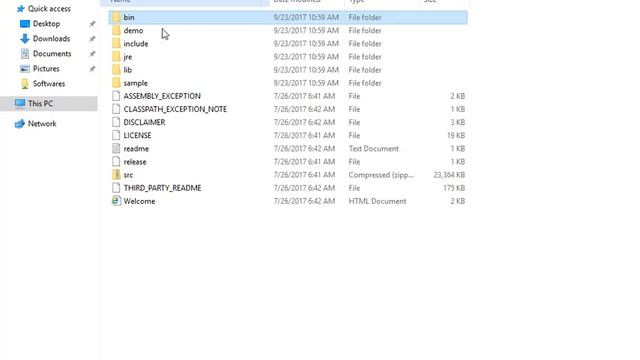Open Softwares from navigation pane
The image size is (640, 360).
tap(49, 84)
